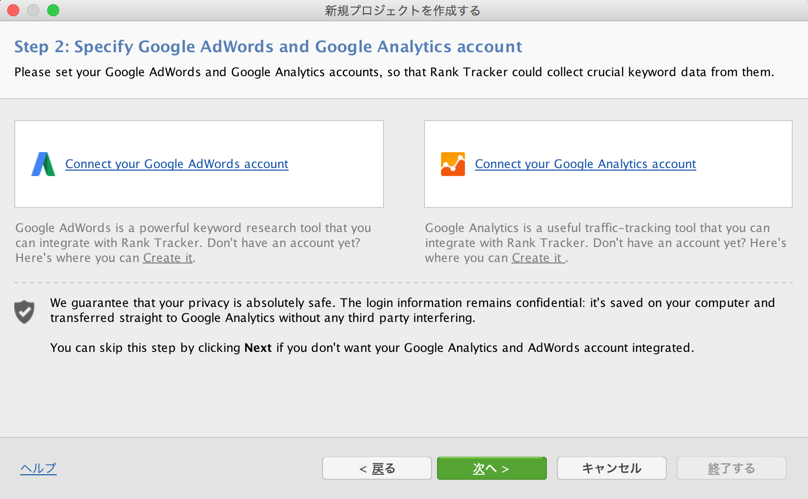
Task: Click the greyed-out 終了する button
Action: pyautogui.click(x=731, y=468)
